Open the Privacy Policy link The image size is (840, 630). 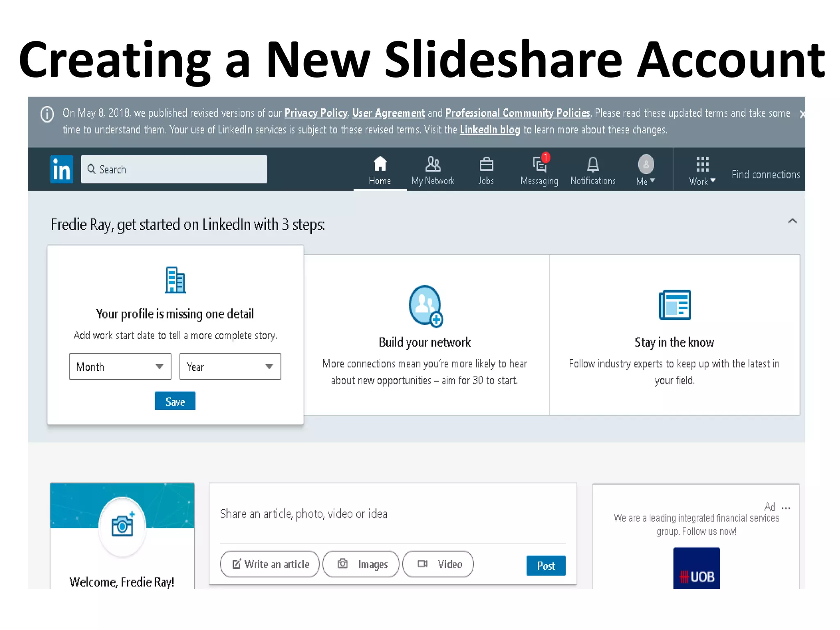click(x=315, y=113)
